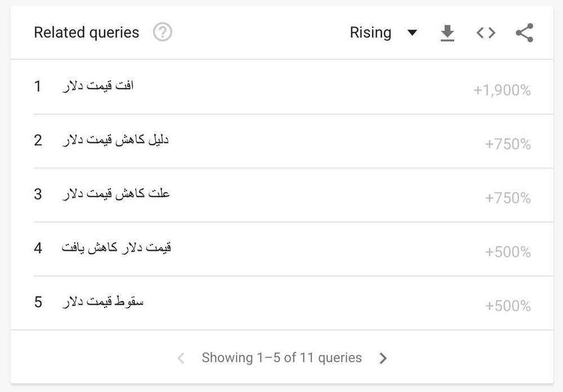This screenshot has width=563, height=392.
Task: Click the +750% value in row two
Action: pyautogui.click(x=508, y=144)
